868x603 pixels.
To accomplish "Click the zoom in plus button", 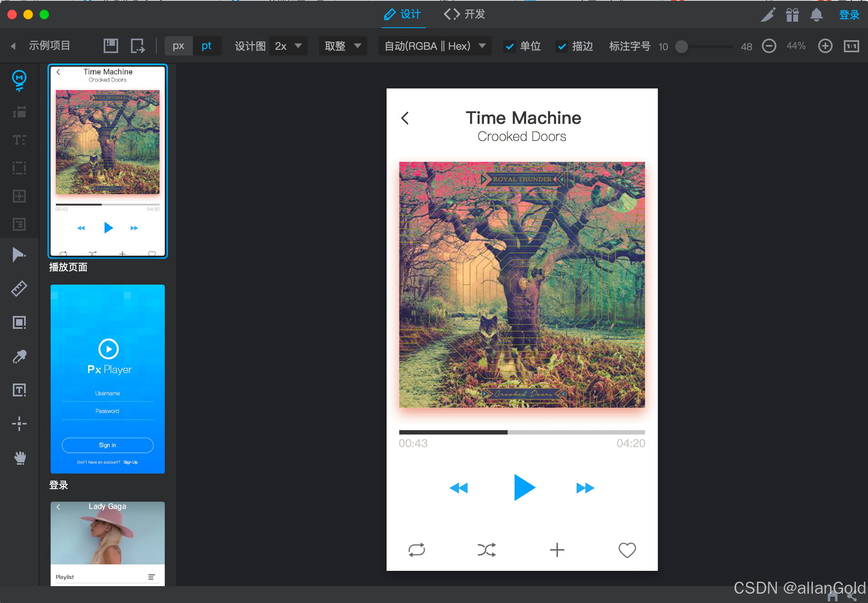I will 825,46.
